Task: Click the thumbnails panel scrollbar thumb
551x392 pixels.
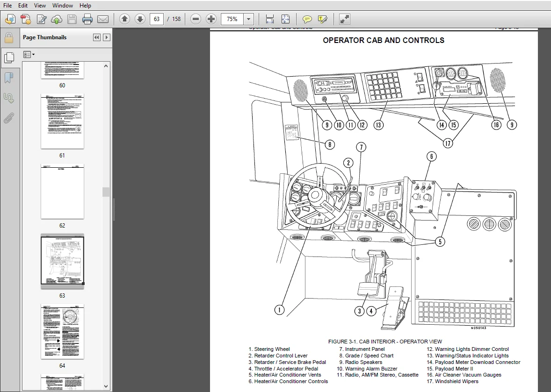Action: pos(106,192)
